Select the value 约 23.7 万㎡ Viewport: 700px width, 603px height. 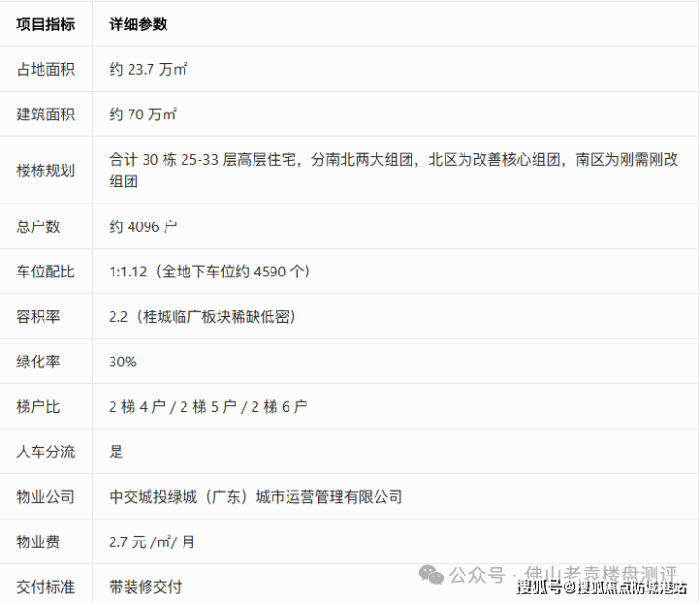coord(149,70)
